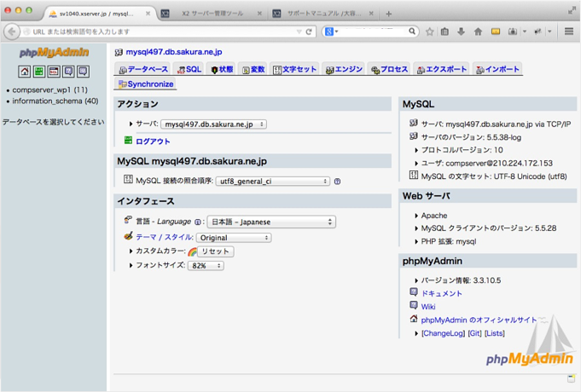Open the プロセス processes tab

tap(389, 69)
